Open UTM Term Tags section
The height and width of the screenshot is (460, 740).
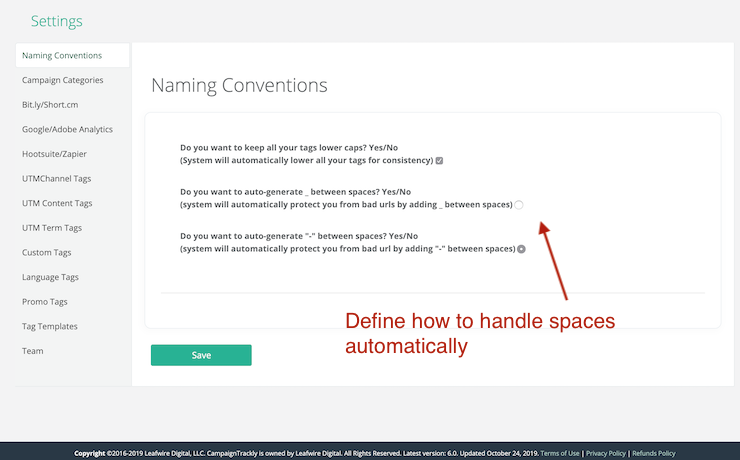point(54,228)
